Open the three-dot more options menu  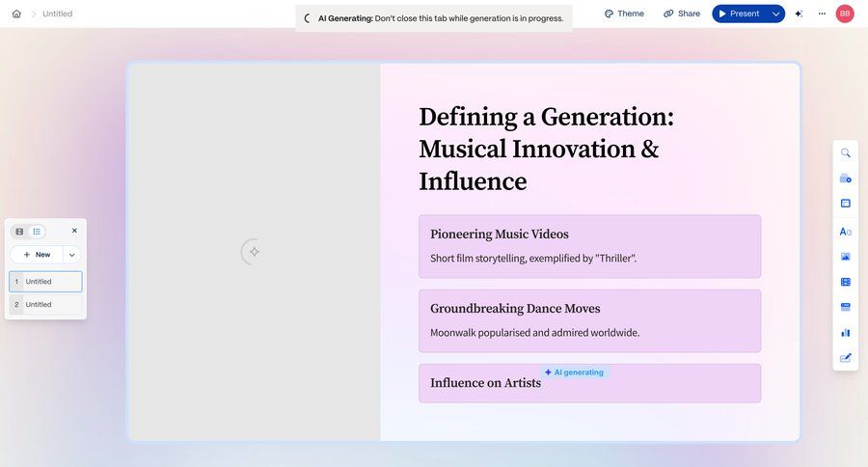[822, 14]
